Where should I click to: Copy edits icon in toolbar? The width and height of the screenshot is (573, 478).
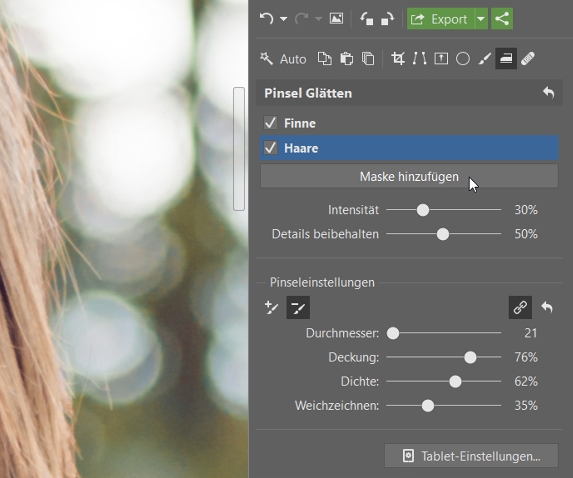[x=325, y=58]
